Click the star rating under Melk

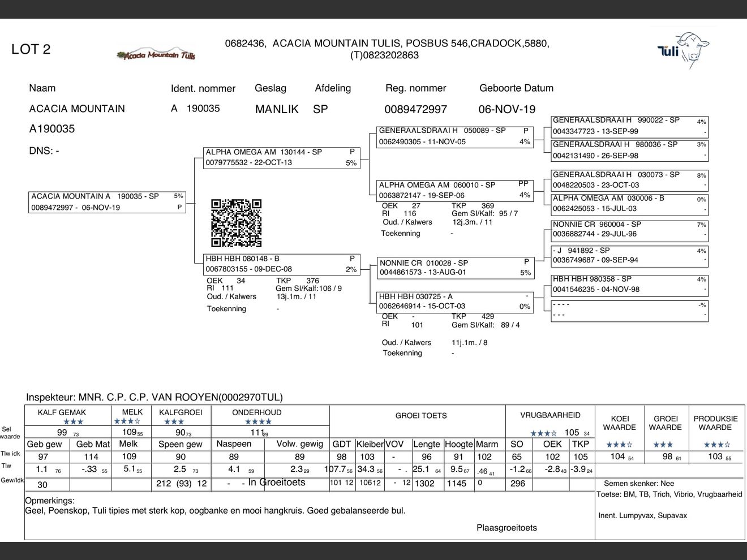coord(127,421)
